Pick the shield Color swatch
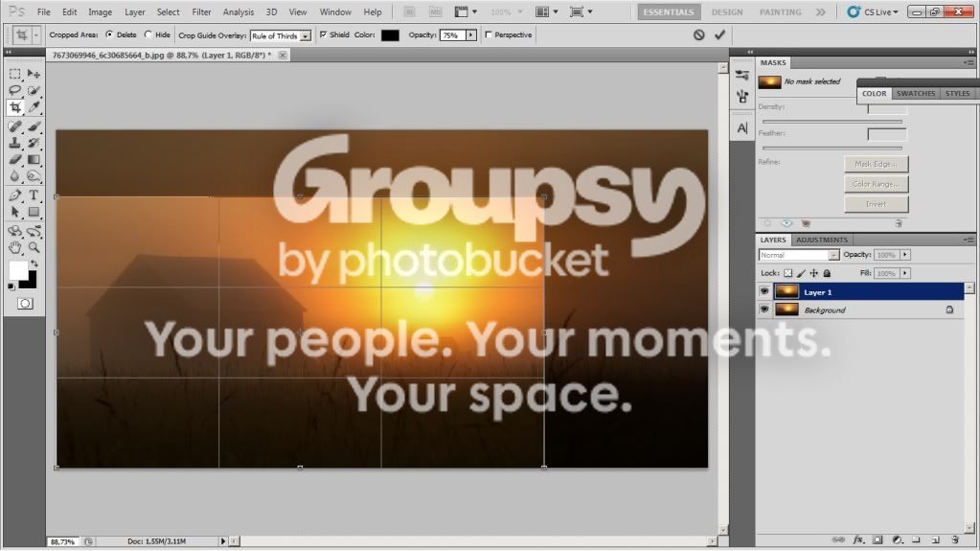This screenshot has height=551, width=980. (390, 35)
